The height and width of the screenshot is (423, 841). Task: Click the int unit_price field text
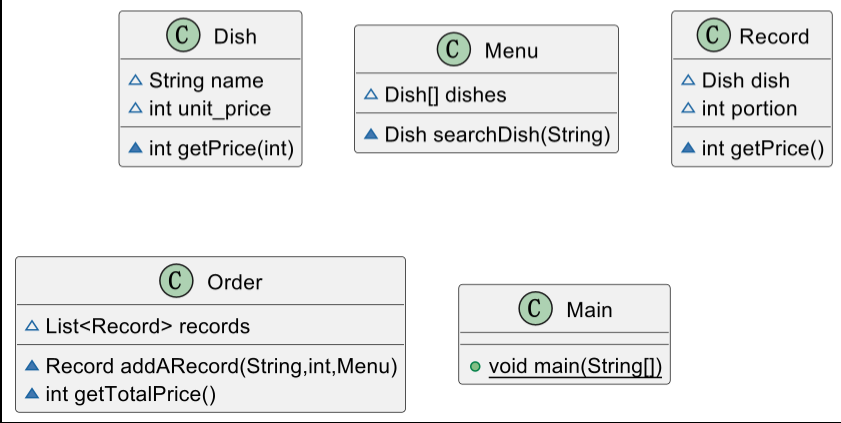(209, 108)
